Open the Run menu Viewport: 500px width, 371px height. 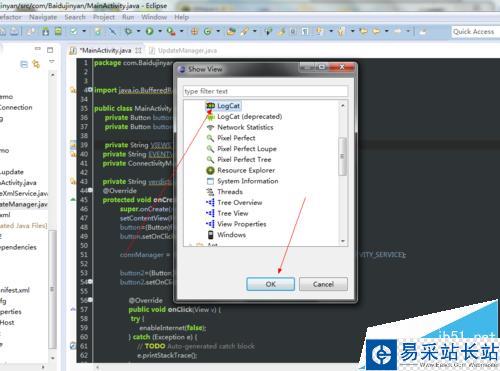click(128, 17)
